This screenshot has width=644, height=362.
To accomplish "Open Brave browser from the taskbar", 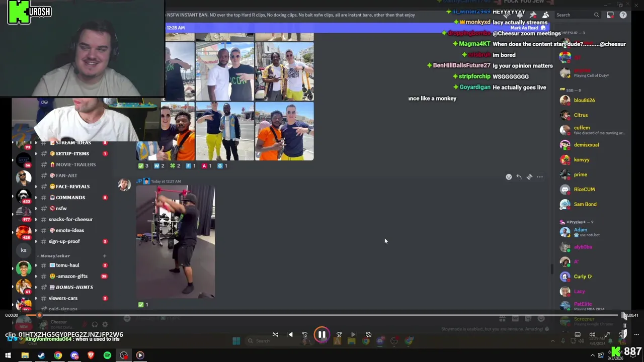I will (91, 355).
